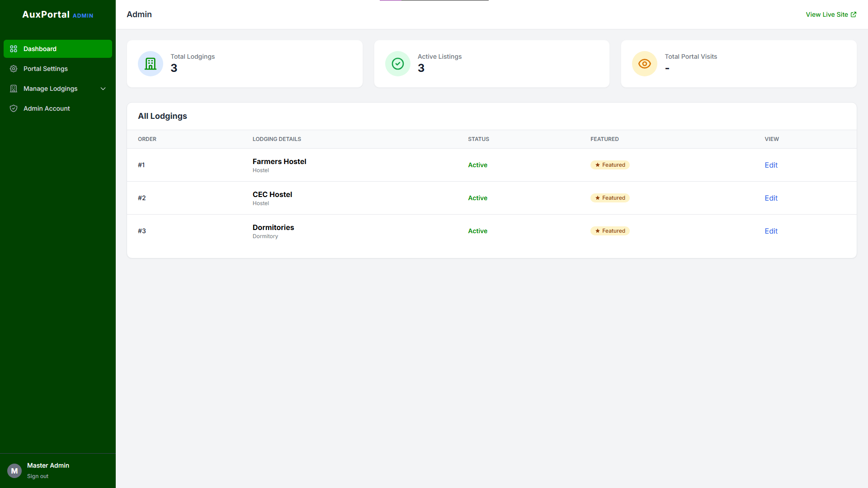Edit the Dormitories lodging

[771, 231]
